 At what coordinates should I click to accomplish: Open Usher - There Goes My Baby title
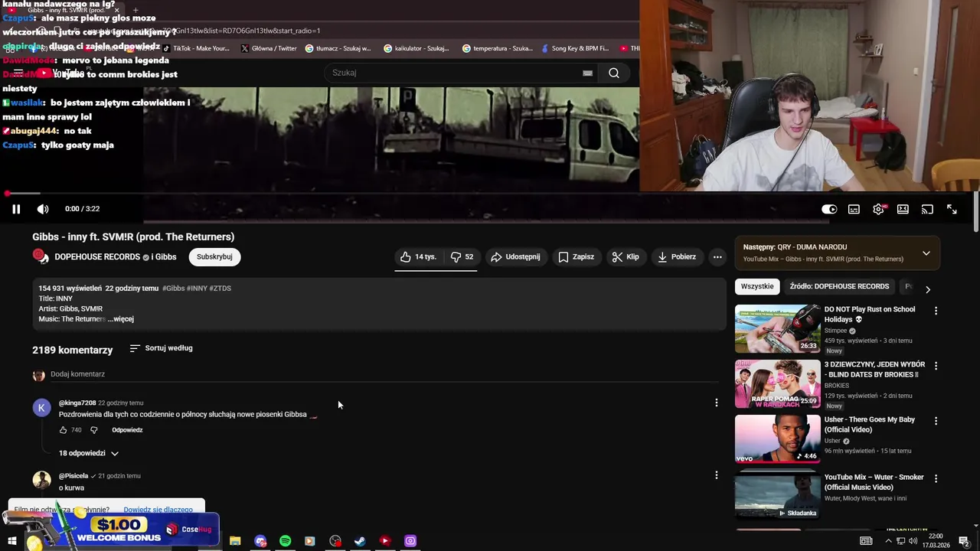click(869, 425)
